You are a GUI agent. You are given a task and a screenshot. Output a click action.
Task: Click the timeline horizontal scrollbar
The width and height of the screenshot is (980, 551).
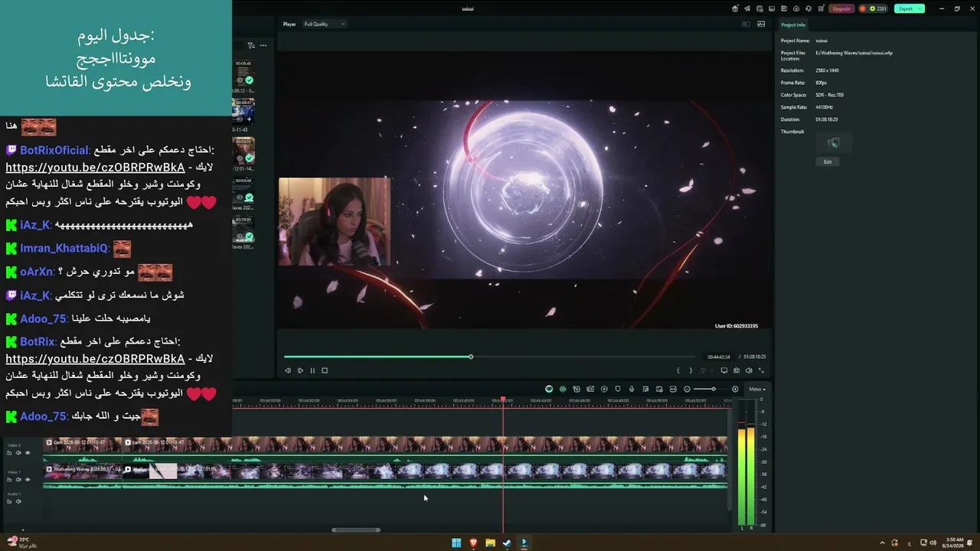point(356,530)
